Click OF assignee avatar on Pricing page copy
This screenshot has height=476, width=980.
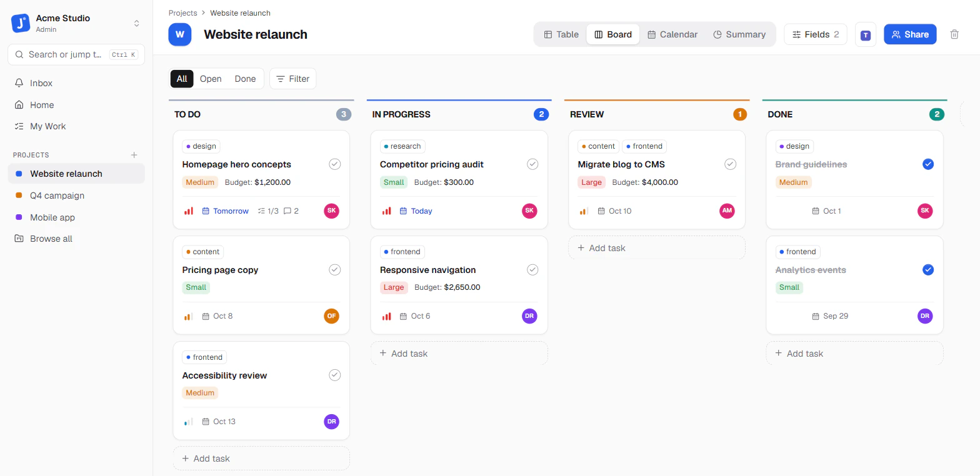click(x=332, y=316)
